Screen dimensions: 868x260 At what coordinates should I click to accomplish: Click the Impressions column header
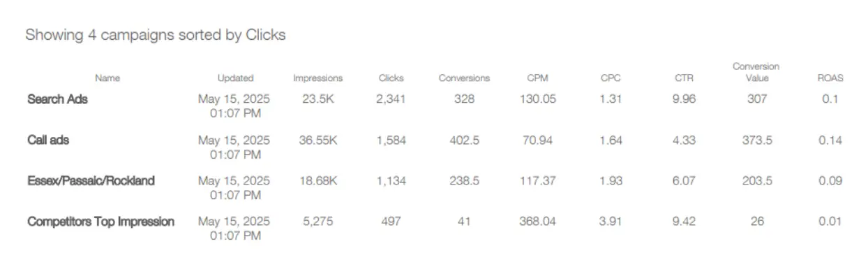point(317,78)
